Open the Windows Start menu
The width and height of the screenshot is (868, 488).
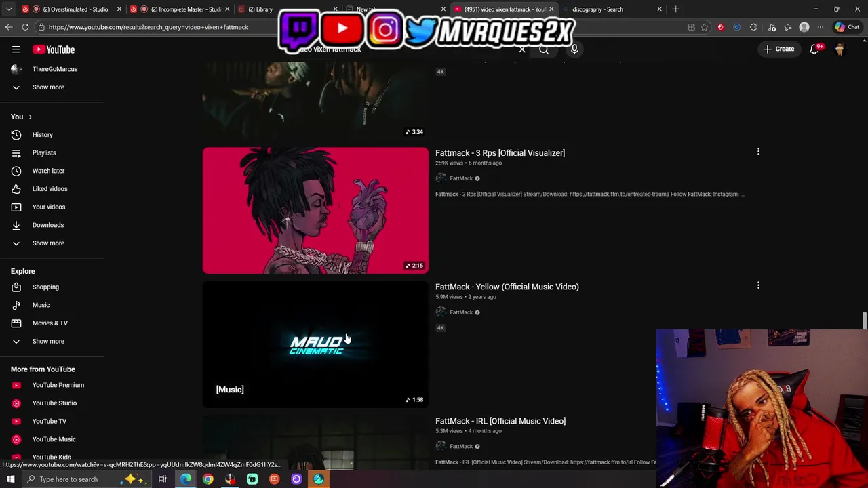click(10, 479)
